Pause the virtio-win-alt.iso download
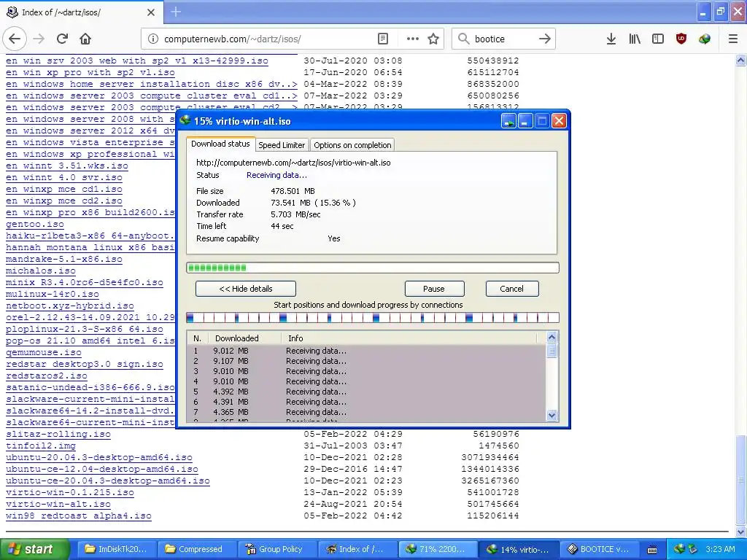Viewport: 747px width, 560px height. point(434,289)
